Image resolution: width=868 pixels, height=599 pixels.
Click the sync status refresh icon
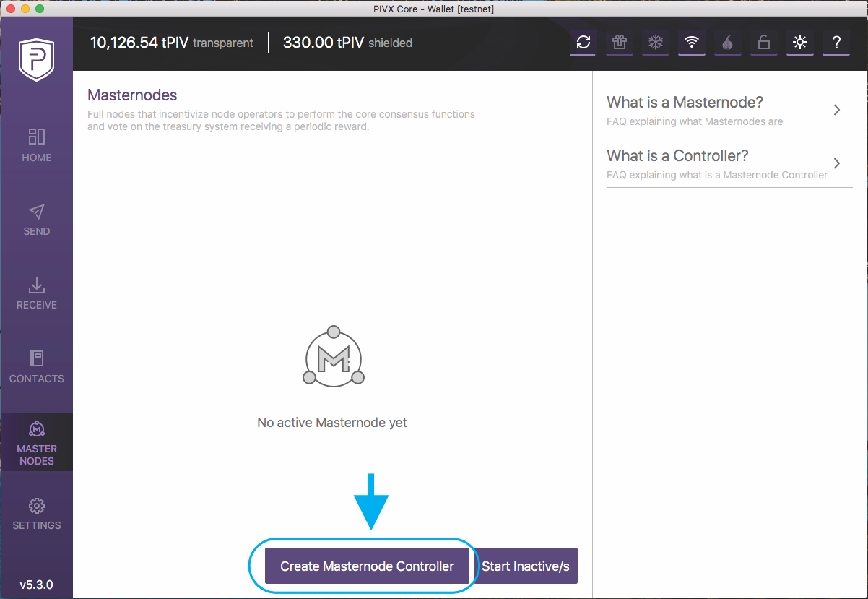(x=583, y=43)
